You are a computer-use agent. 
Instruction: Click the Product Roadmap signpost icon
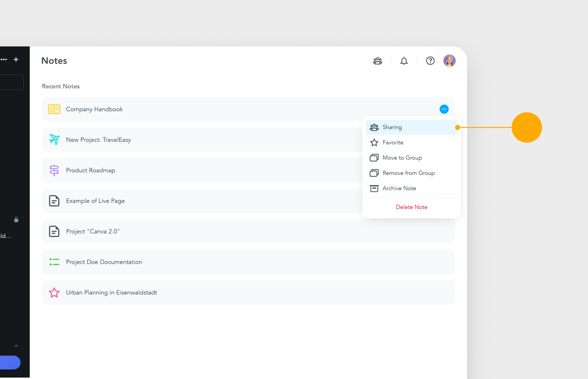[54, 171]
